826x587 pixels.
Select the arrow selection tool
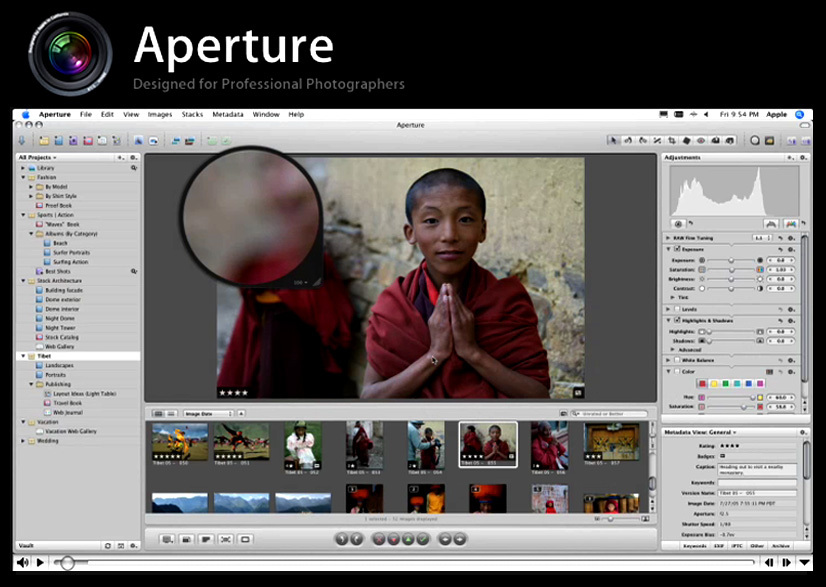click(x=613, y=140)
